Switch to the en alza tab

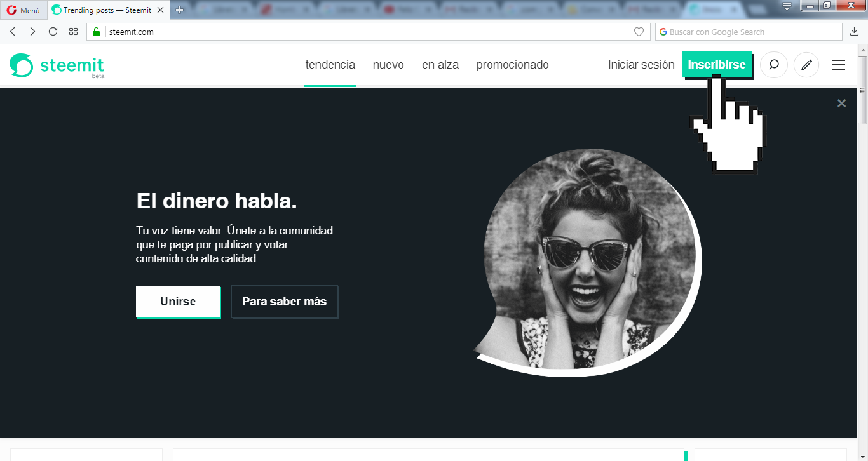(x=440, y=65)
